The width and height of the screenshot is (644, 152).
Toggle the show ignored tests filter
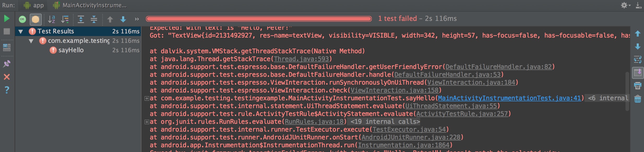tap(35, 19)
